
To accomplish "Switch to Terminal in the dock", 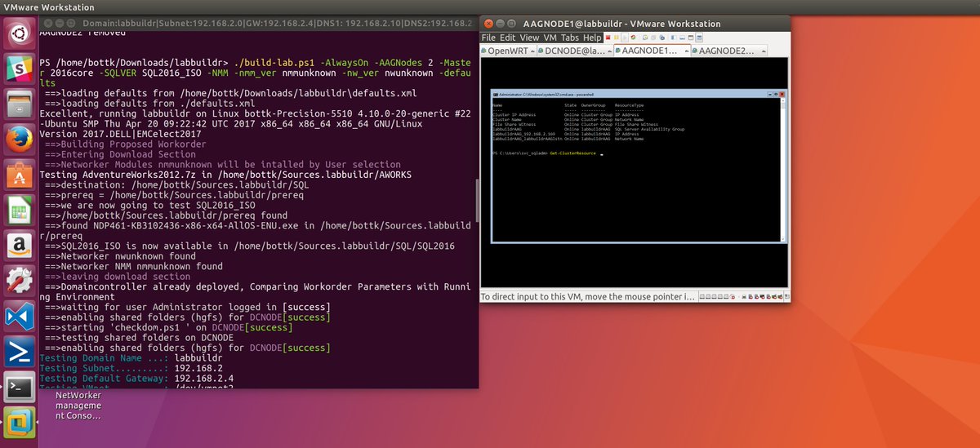I will pyautogui.click(x=19, y=387).
